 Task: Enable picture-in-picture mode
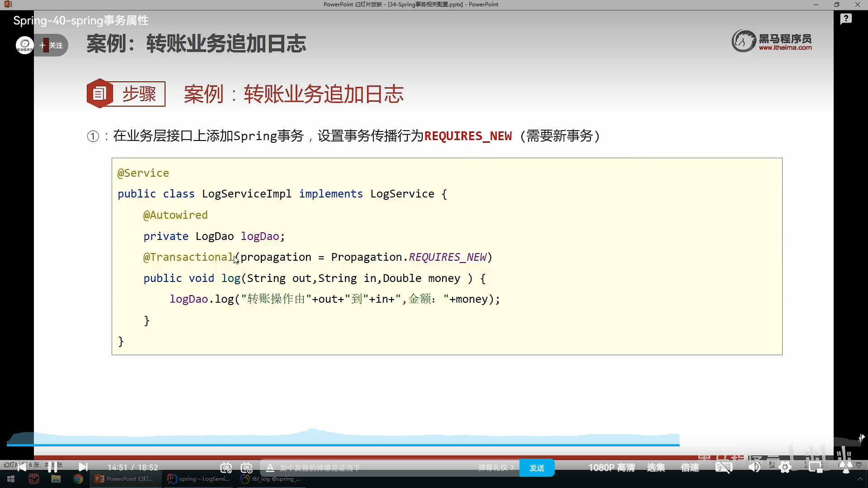816,468
